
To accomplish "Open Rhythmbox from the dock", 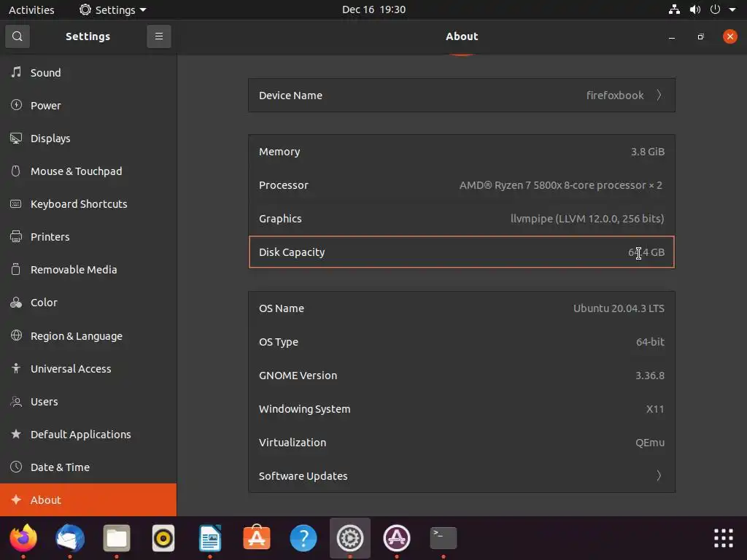I will 163,538.
